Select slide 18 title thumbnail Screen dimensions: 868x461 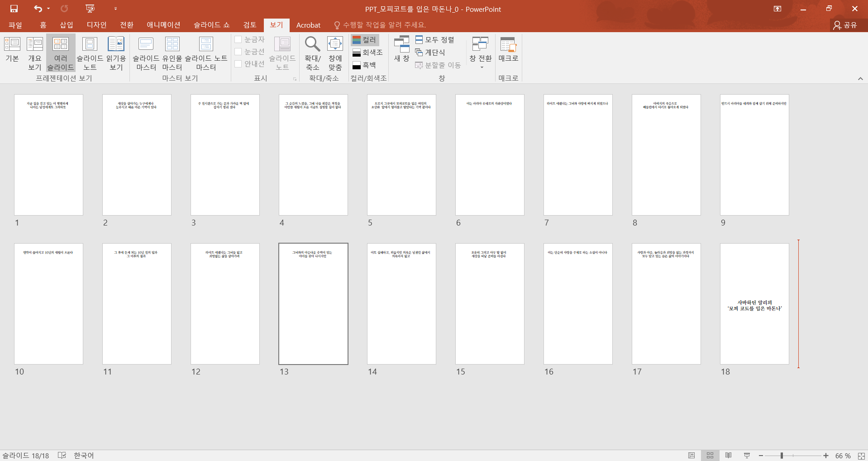click(754, 304)
